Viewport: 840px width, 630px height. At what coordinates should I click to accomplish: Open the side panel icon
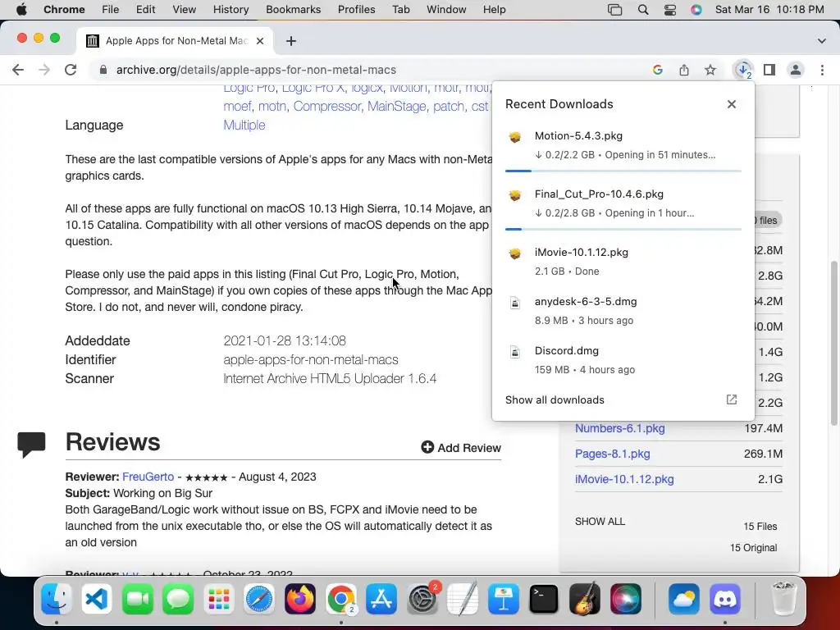click(x=769, y=70)
